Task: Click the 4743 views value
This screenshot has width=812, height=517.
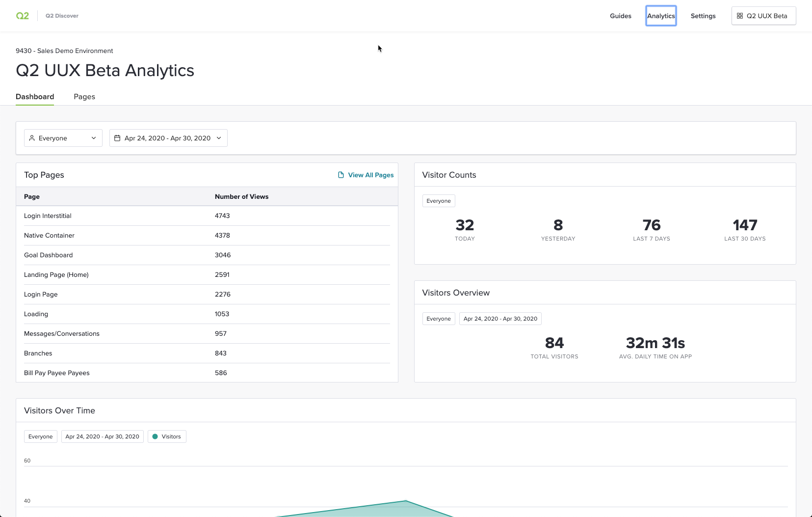Action: (x=222, y=216)
